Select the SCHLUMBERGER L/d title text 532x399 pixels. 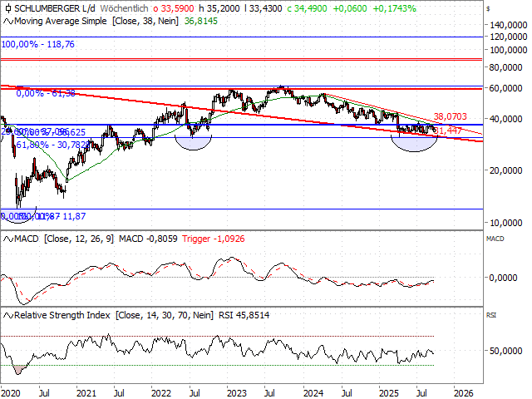(55, 8)
